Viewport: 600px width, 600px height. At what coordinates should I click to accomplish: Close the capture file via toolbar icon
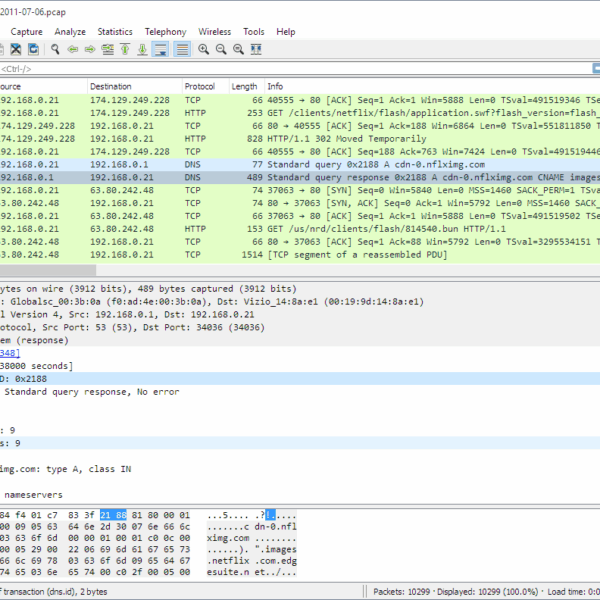15,49
